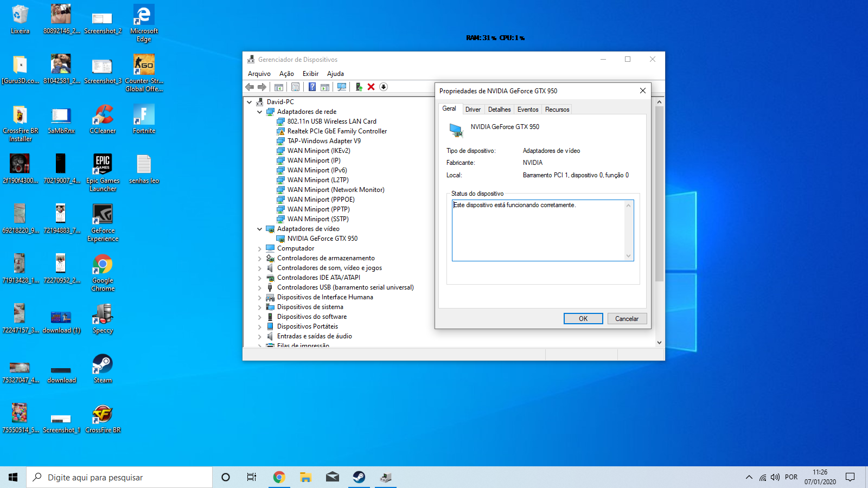868x488 pixels.
Task: Click the red X uninstall device icon
Action: coord(371,87)
